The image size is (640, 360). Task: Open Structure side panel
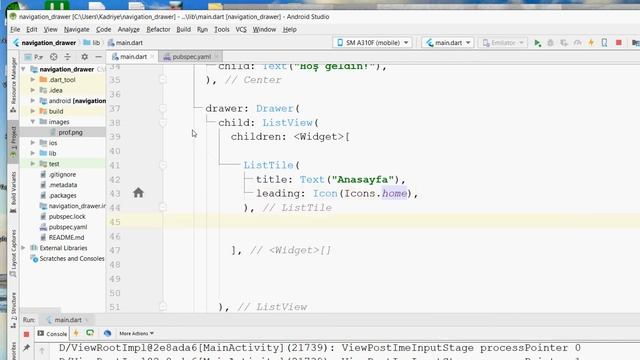13,310
